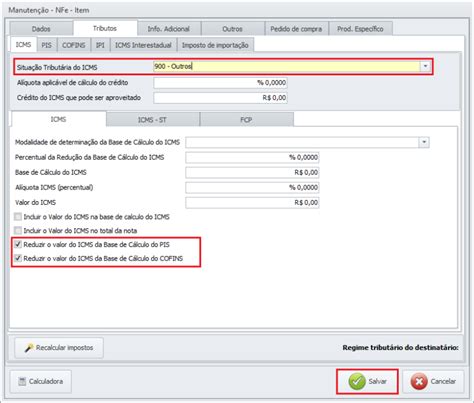Viewport: 474px width, 403px height.
Task: Open the ICMS - ST subtab
Action: pos(152,120)
